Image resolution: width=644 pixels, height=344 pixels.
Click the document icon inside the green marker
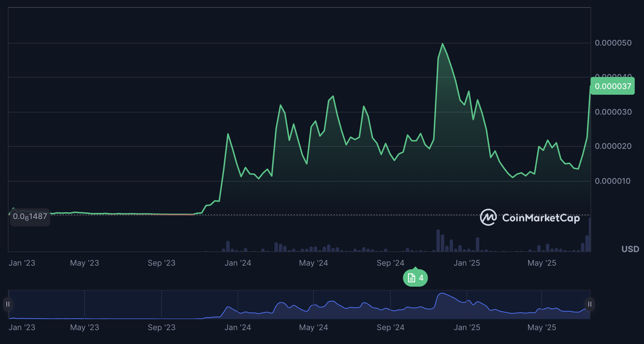coord(411,277)
